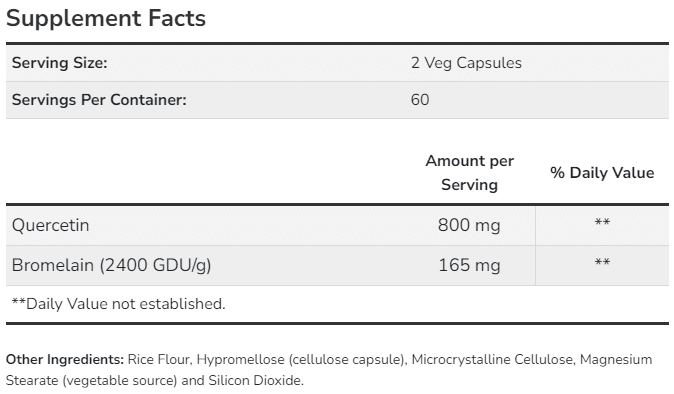Image resolution: width=674 pixels, height=394 pixels.
Task: Click the Silicon Dioxide text
Action: (256, 381)
